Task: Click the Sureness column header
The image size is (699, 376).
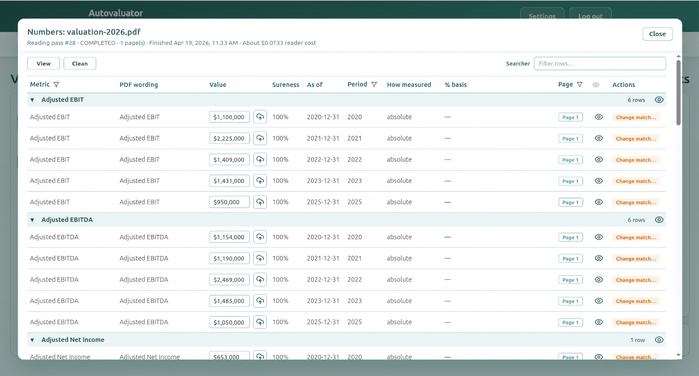Action: click(x=285, y=84)
